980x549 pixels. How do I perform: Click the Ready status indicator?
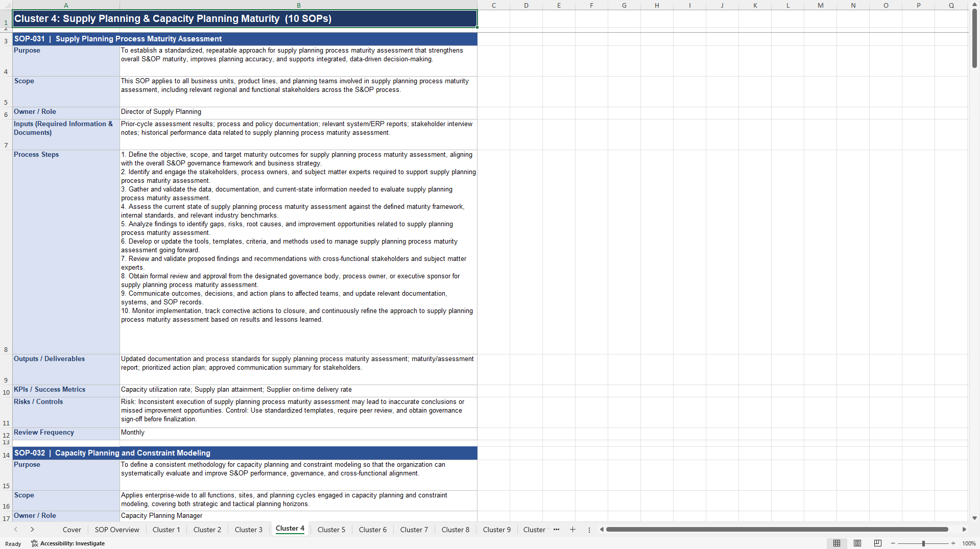13,544
